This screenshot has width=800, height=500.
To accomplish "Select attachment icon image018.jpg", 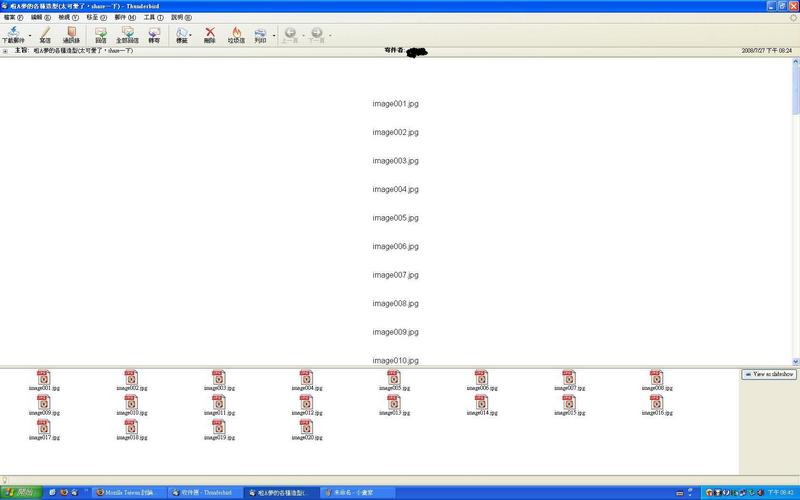I will click(x=132, y=427).
